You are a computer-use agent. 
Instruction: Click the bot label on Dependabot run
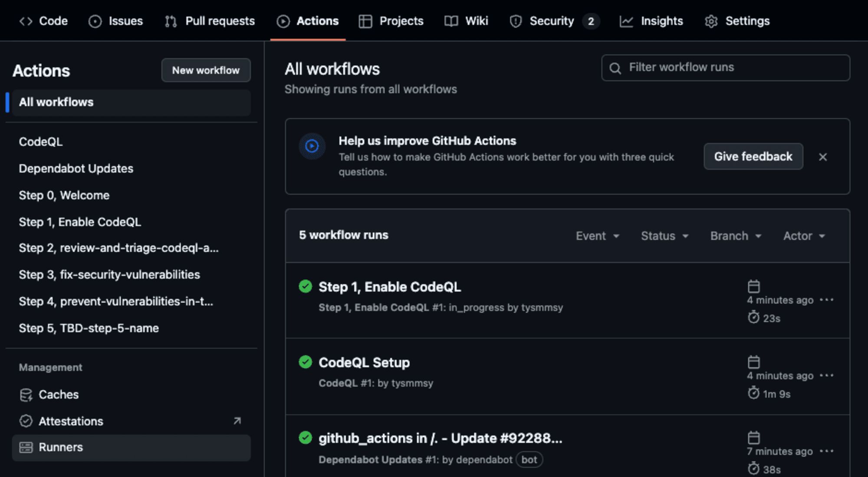529,460
